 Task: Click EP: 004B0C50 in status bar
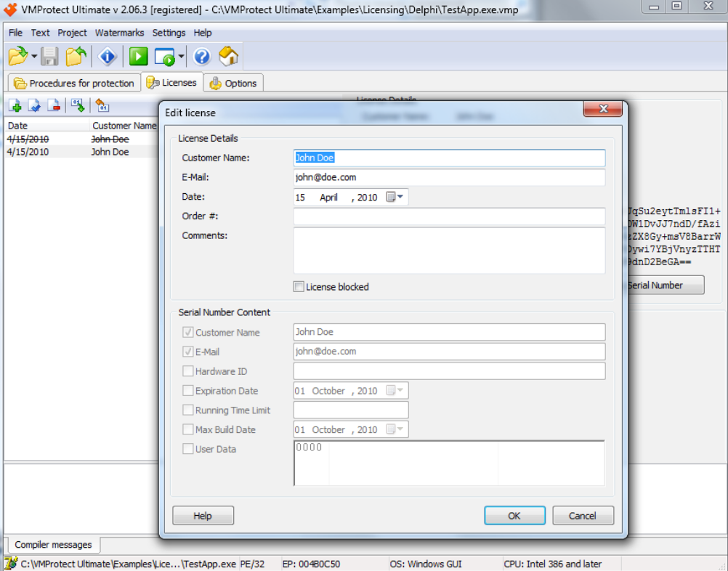tap(311, 564)
